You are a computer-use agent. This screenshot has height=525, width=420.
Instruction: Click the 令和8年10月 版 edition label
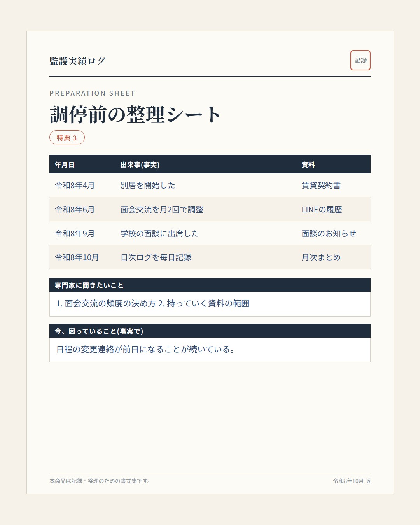click(352, 481)
